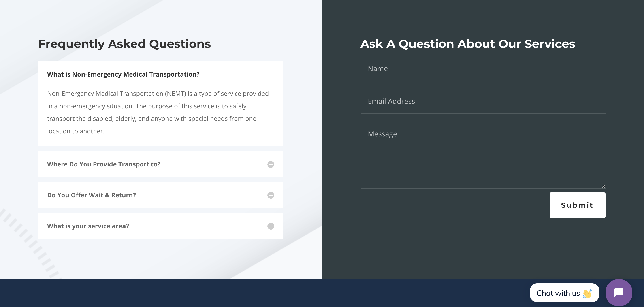Click 'Ask A Question About Our Services' heading
The width and height of the screenshot is (644, 307).
click(467, 44)
